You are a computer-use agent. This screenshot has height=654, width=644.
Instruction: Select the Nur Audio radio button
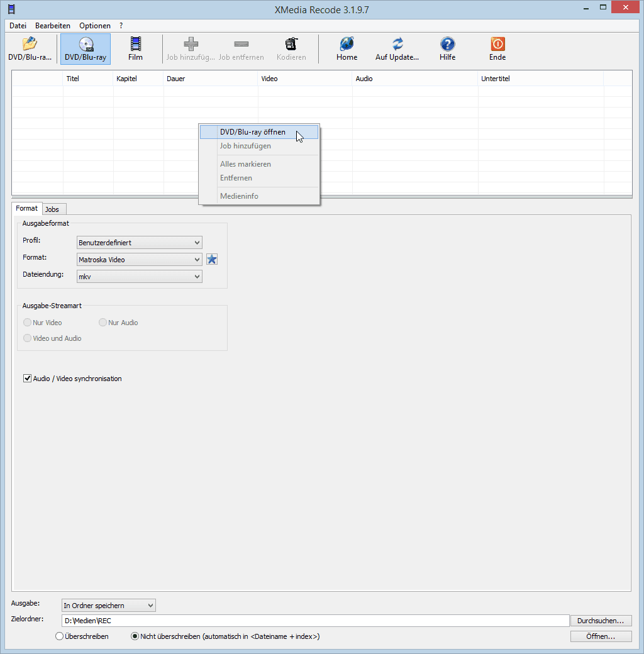[x=103, y=323]
